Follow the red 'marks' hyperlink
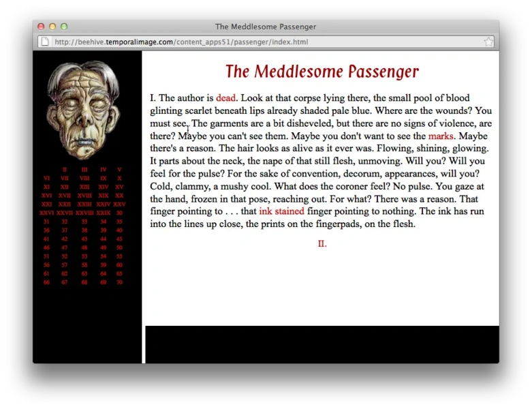 (441, 136)
